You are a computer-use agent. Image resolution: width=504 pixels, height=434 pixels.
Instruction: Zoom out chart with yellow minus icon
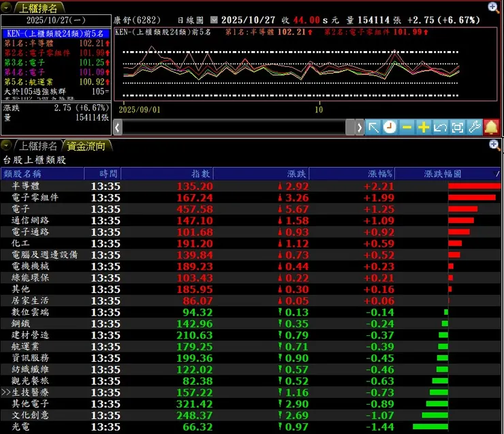407,127
